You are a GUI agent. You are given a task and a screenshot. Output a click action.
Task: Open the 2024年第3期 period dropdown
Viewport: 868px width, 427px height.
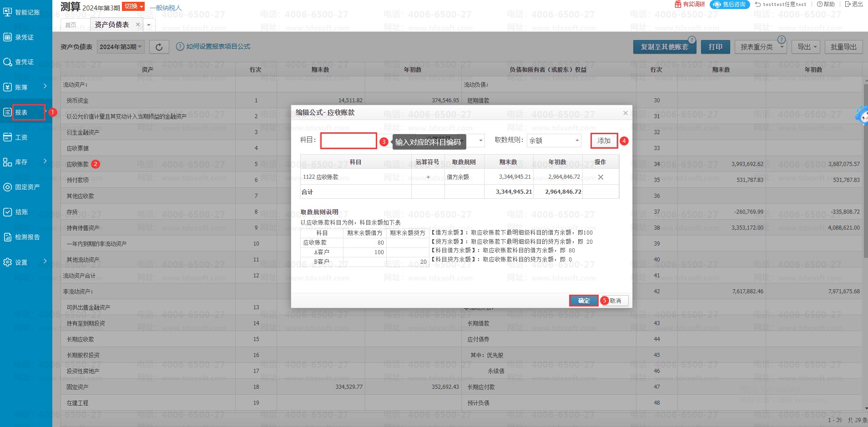click(121, 47)
